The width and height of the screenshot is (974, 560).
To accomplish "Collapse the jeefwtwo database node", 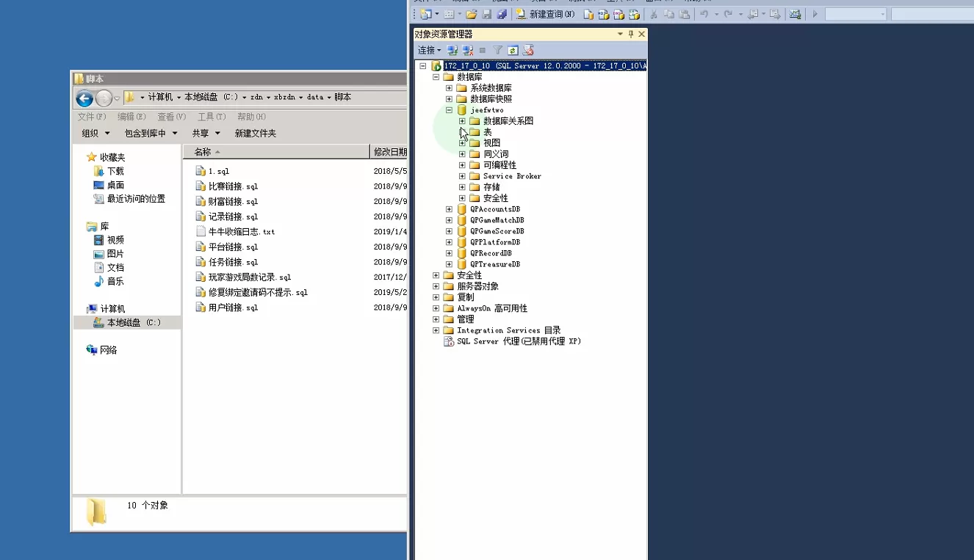I will pos(449,110).
